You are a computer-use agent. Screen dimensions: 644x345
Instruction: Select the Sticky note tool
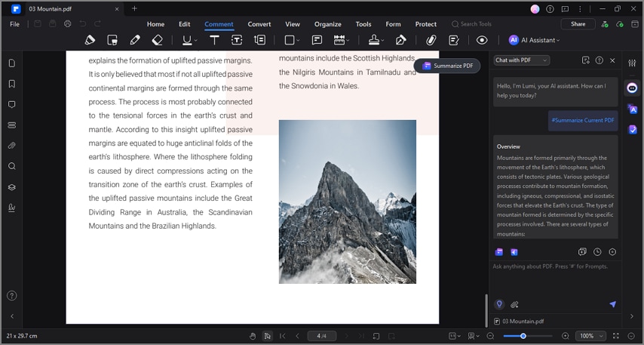[x=317, y=40]
